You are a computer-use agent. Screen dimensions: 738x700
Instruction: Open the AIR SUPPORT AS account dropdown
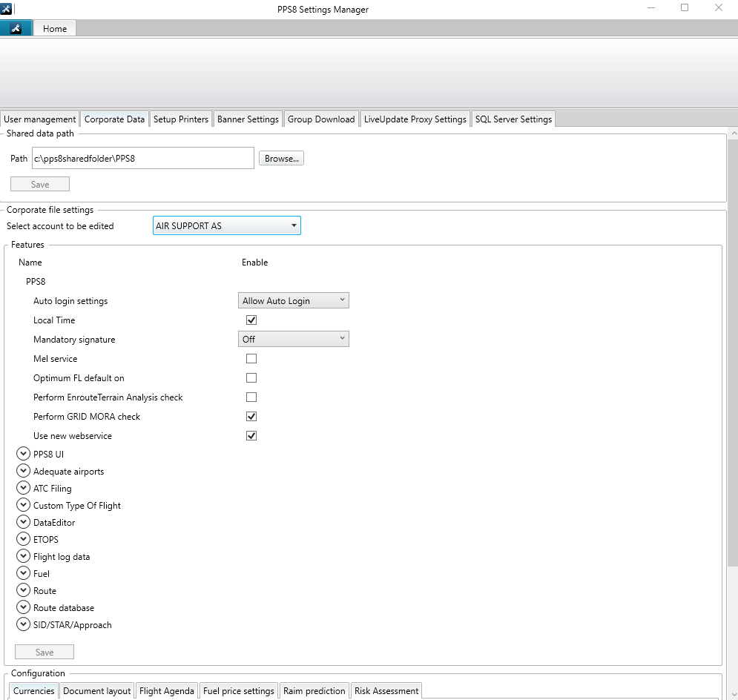[227, 225]
